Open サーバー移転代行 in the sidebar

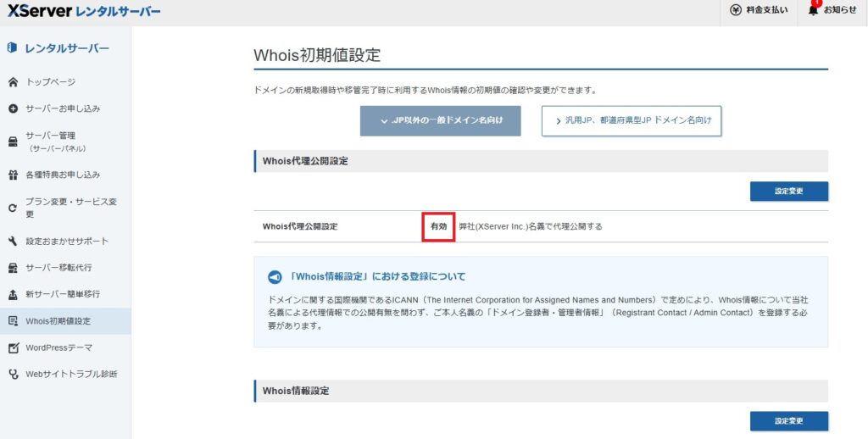58,268
